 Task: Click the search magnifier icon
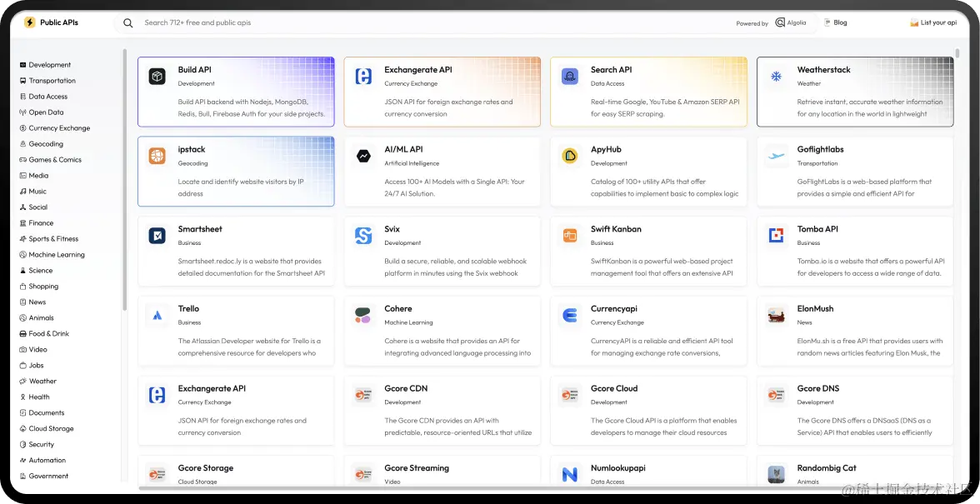128,23
